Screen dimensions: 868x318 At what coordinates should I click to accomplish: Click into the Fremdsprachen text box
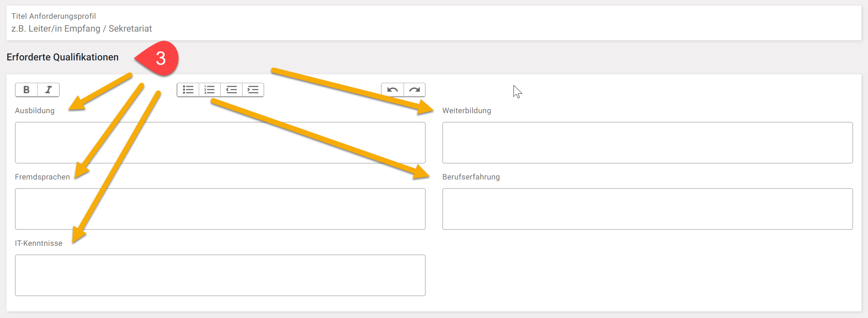tap(220, 209)
